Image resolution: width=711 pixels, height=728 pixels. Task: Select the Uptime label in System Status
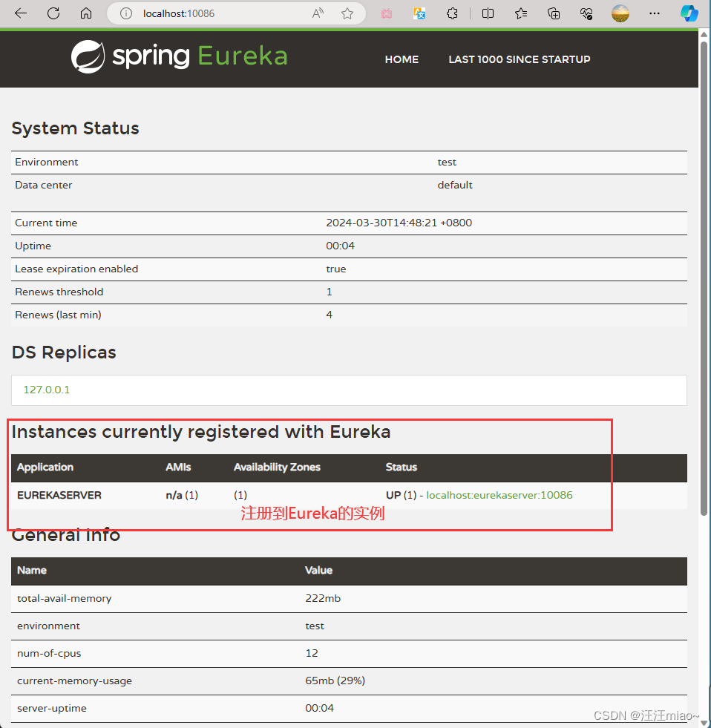point(33,246)
